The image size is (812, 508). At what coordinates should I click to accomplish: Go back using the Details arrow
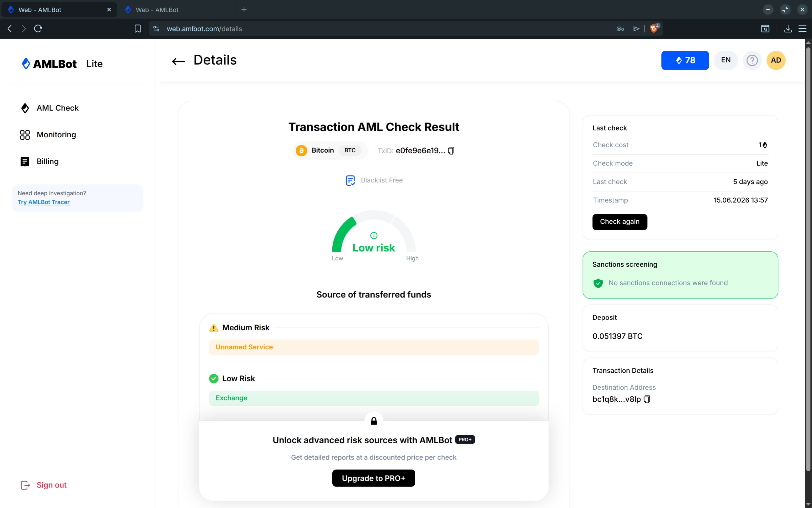[178, 61]
